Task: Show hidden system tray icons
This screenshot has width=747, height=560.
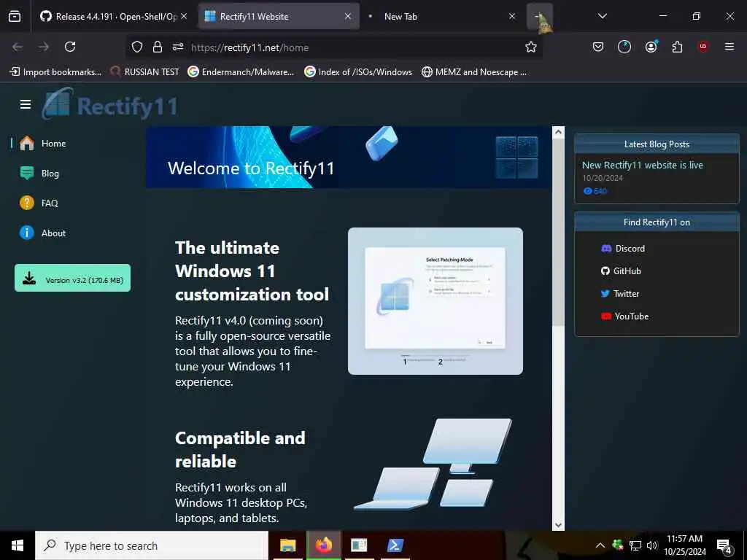Action: [600, 545]
